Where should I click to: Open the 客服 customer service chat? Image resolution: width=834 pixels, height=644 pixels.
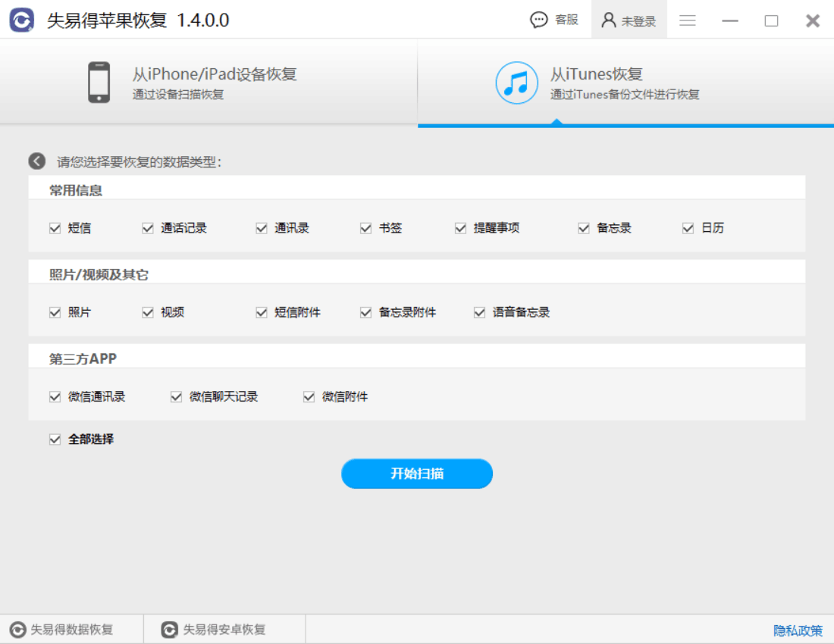pyautogui.click(x=554, y=20)
